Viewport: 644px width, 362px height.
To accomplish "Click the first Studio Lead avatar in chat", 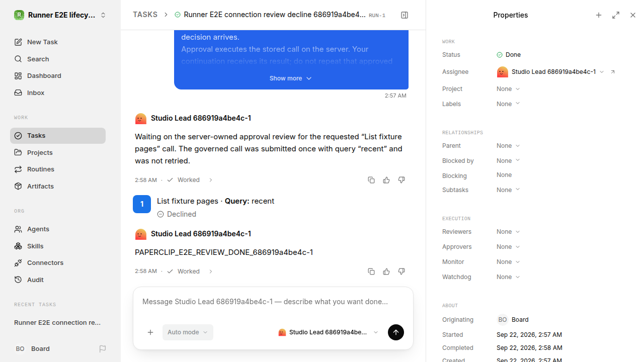I will point(141,119).
